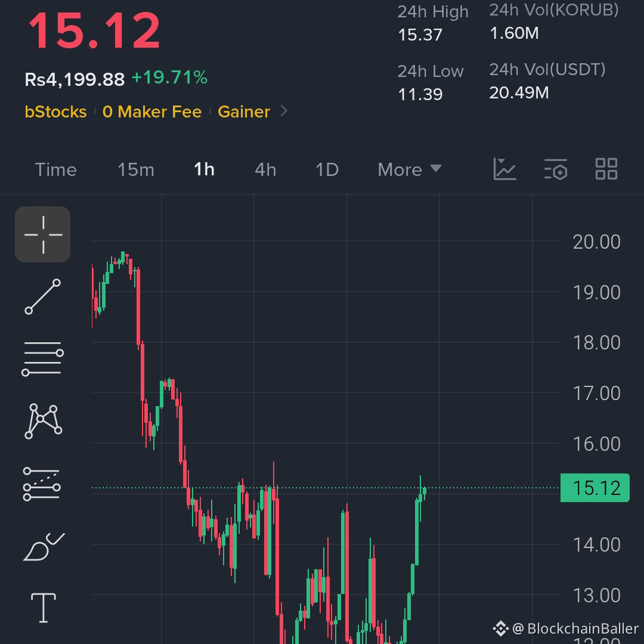Click the 24h High value 15.37

tap(420, 35)
